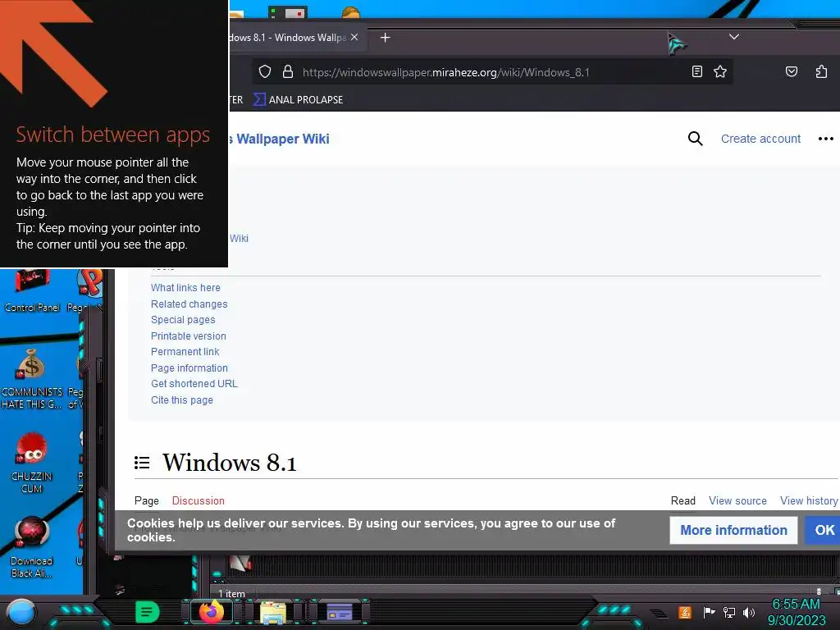
Task: Click Get shortened URL
Action: (194, 384)
